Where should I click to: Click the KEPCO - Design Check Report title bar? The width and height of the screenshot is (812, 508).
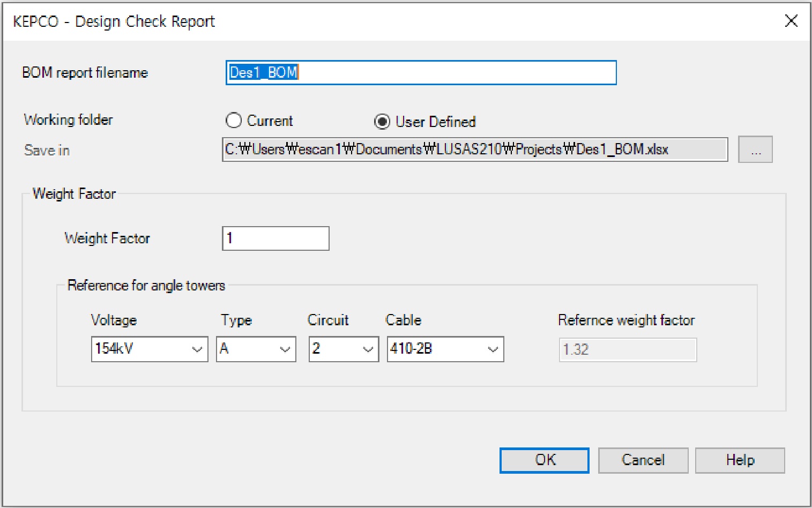(375, 21)
